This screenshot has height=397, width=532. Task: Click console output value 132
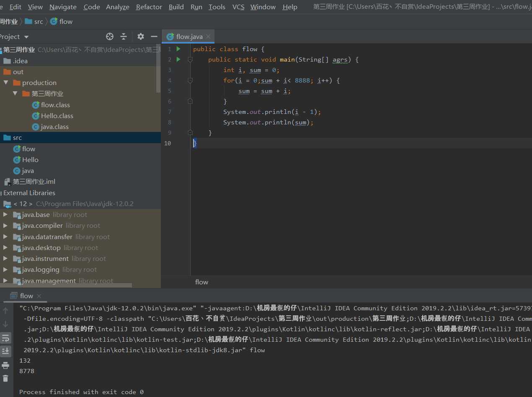pyautogui.click(x=25, y=361)
